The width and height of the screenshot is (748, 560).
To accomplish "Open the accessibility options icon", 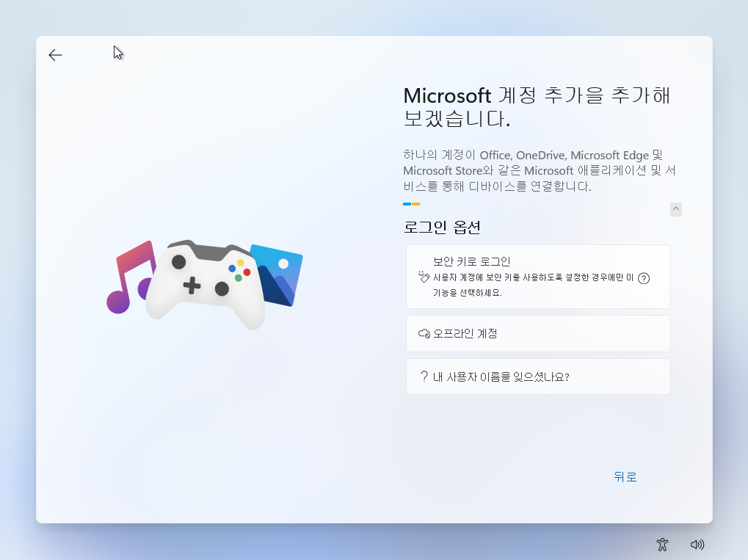I will point(662,545).
